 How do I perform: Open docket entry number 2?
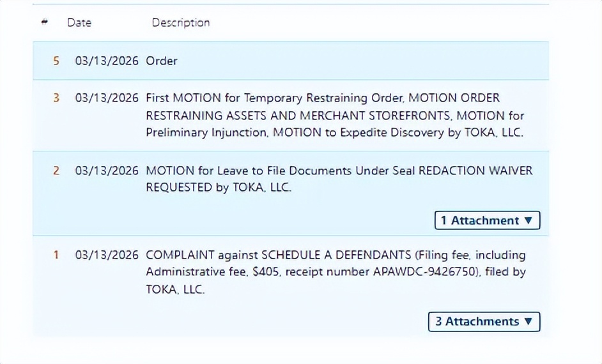56,171
